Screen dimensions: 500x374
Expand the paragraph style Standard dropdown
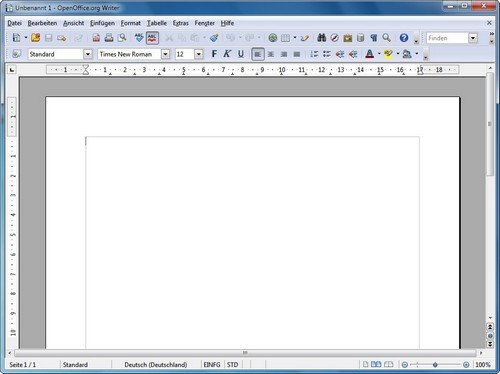point(88,54)
